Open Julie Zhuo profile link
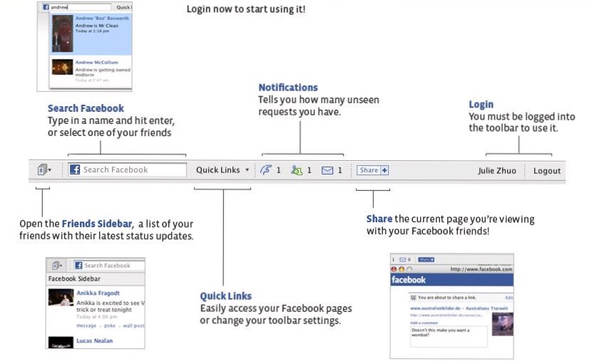The width and height of the screenshot is (592, 364). tap(497, 170)
